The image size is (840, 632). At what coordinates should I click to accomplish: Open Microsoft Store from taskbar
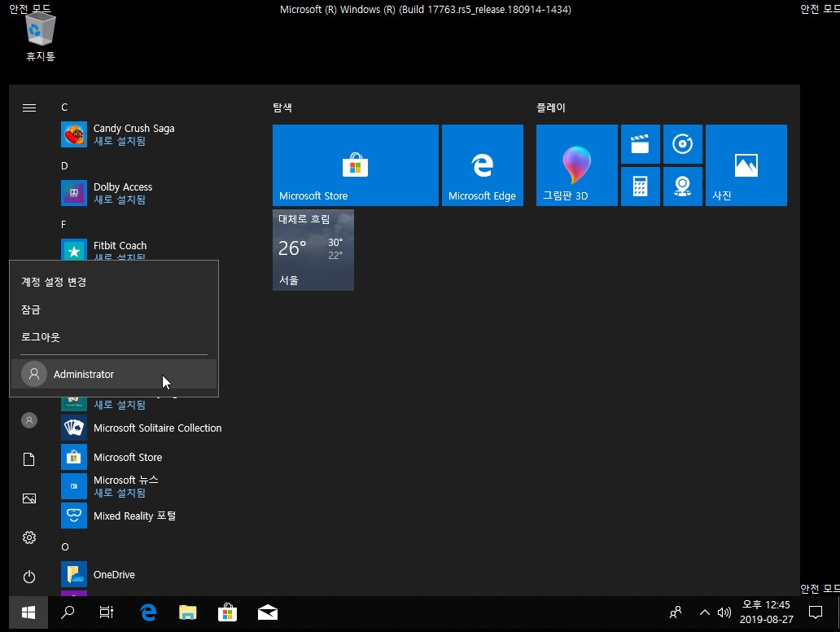click(x=227, y=612)
